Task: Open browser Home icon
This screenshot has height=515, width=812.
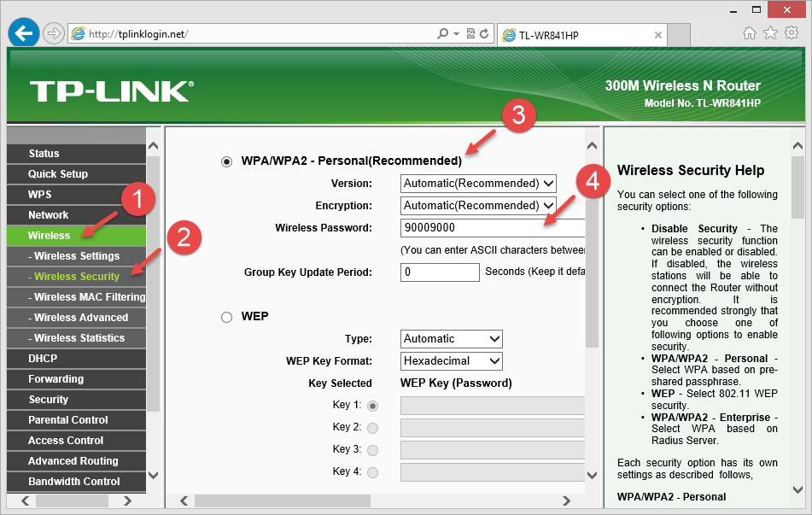Action: click(750, 33)
